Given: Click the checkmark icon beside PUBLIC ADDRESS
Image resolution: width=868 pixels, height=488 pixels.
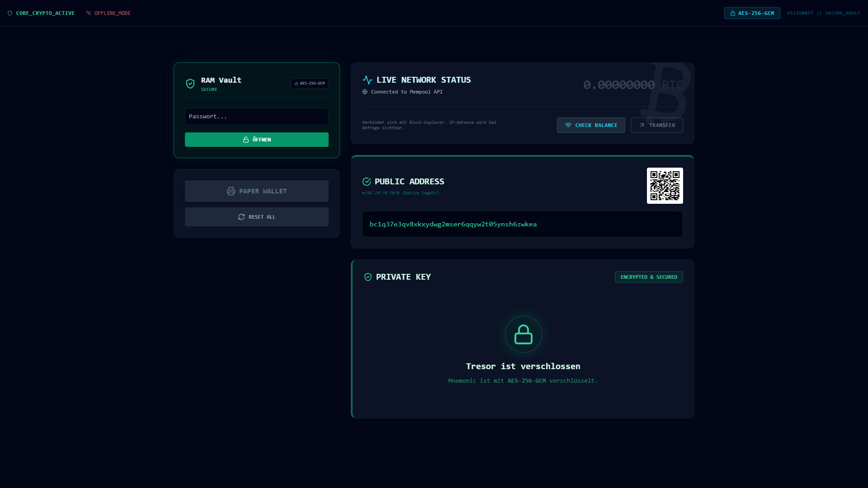Looking at the screenshot, I should [x=366, y=181].
